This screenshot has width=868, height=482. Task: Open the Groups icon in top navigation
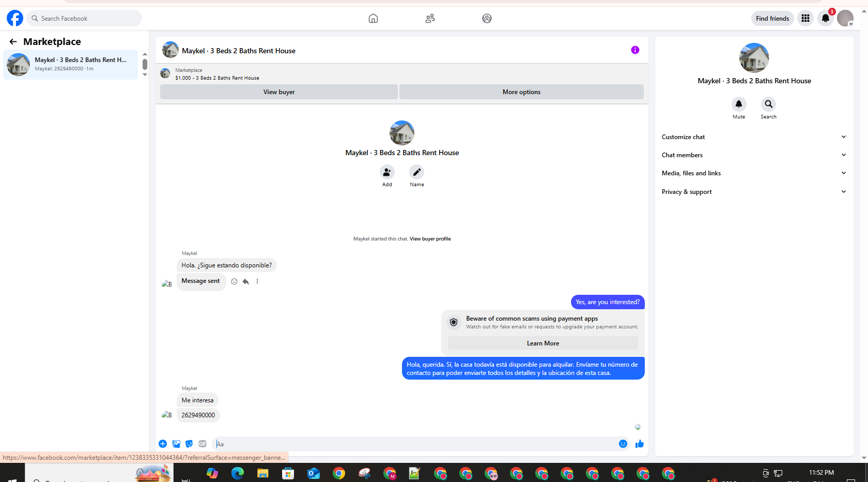click(x=487, y=19)
